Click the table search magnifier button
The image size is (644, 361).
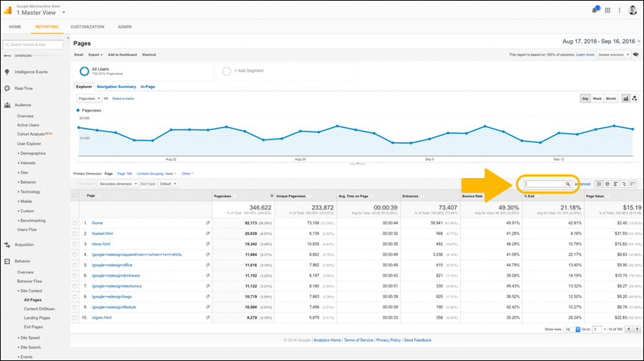click(568, 184)
